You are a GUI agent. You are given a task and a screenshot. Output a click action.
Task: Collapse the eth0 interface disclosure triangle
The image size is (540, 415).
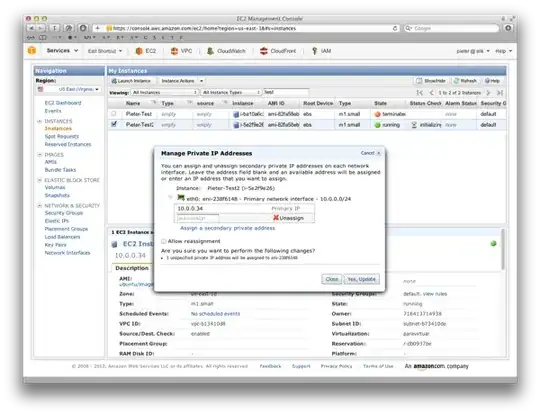pos(170,197)
